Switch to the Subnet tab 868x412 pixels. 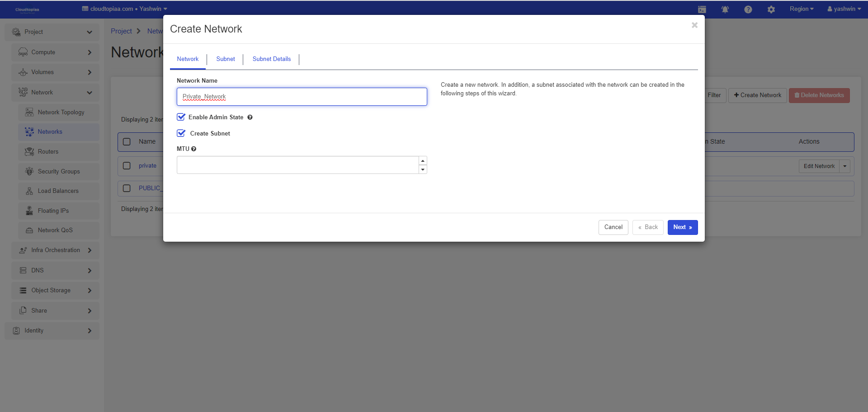(x=225, y=59)
